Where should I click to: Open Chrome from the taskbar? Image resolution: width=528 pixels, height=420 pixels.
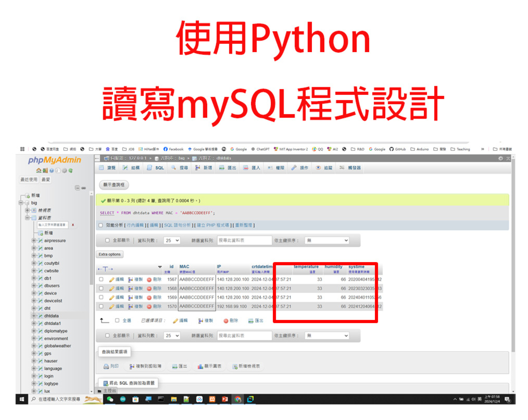tap(238, 399)
